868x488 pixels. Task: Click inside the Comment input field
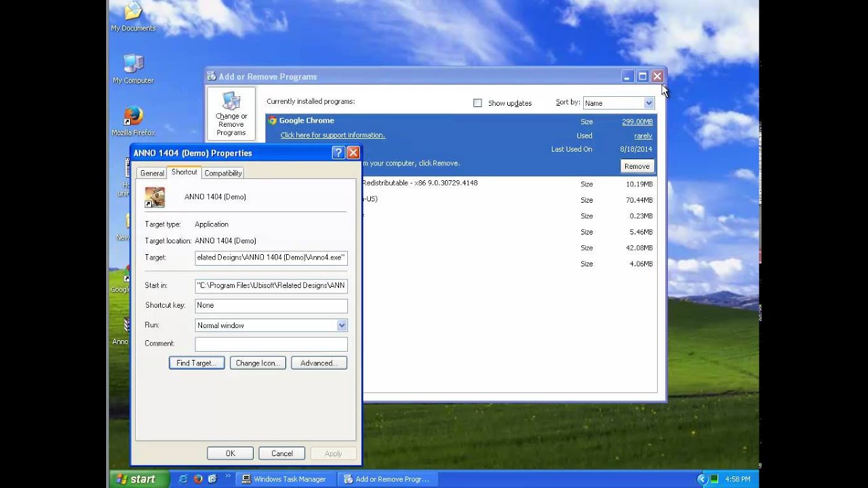(x=271, y=344)
